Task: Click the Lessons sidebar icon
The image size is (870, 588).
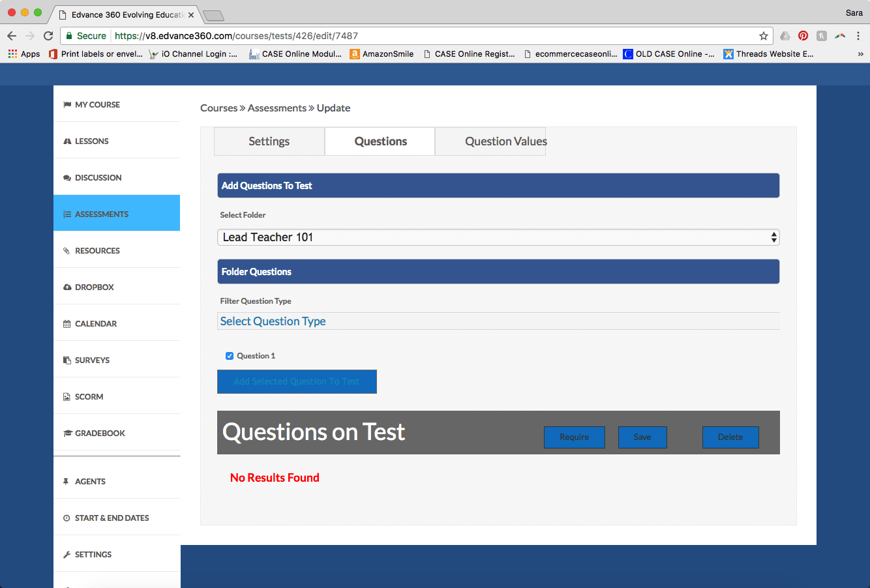Action: click(x=67, y=141)
